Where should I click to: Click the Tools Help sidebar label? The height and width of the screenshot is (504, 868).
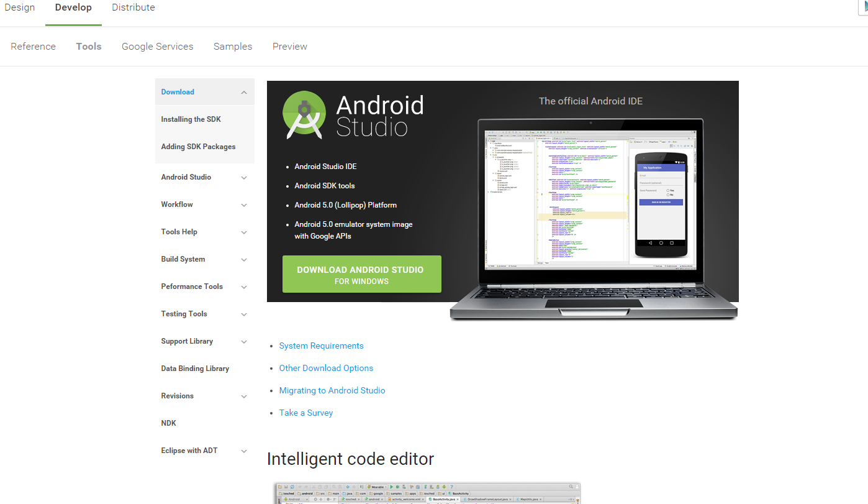coord(179,232)
